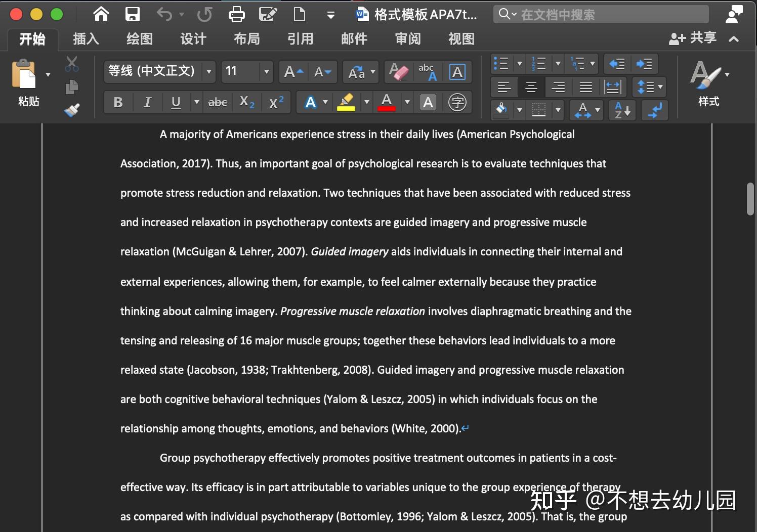Toggle subscript formatting
This screenshot has width=757, height=532.
[x=247, y=102]
